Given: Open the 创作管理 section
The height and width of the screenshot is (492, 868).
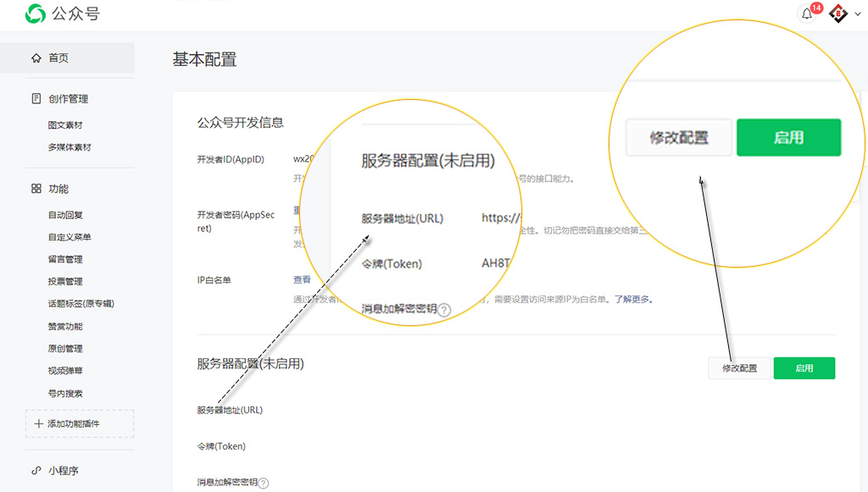Looking at the screenshot, I should point(68,99).
